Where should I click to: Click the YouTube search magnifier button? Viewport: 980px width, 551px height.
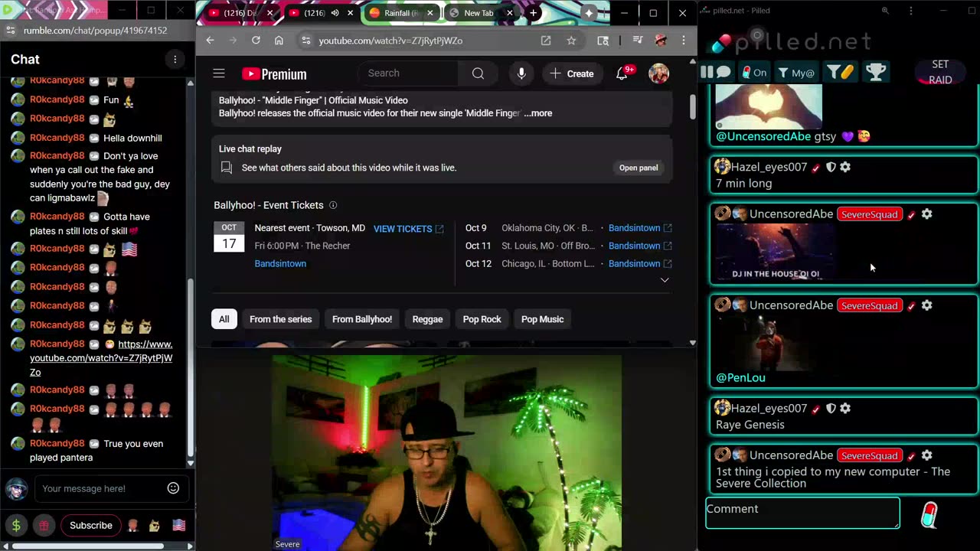tap(478, 73)
